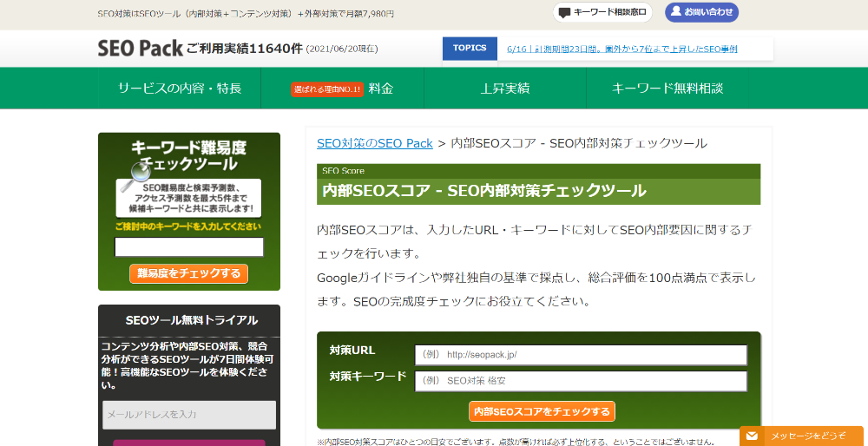
Task: Click the 選ばれる理由NO.1! badge
Action: coord(326,89)
